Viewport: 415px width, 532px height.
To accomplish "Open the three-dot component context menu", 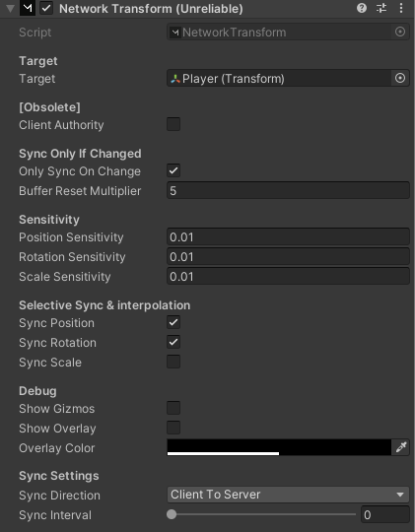I will pos(401,8).
